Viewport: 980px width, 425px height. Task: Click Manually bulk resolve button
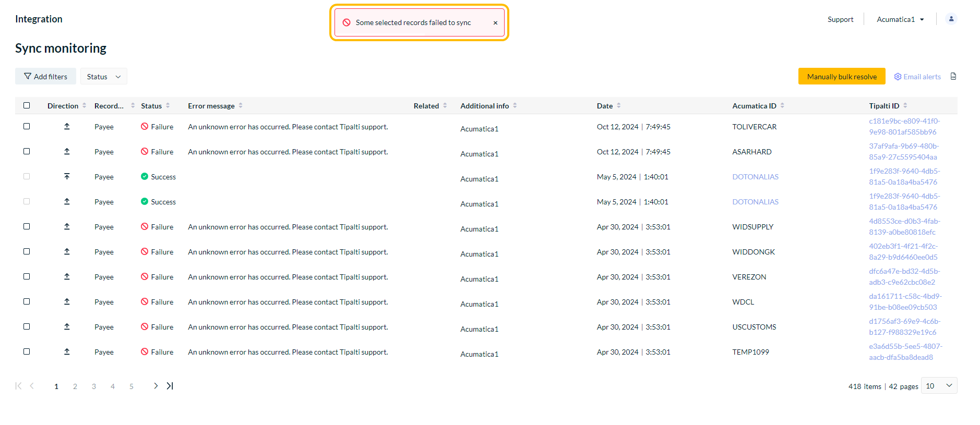(841, 77)
